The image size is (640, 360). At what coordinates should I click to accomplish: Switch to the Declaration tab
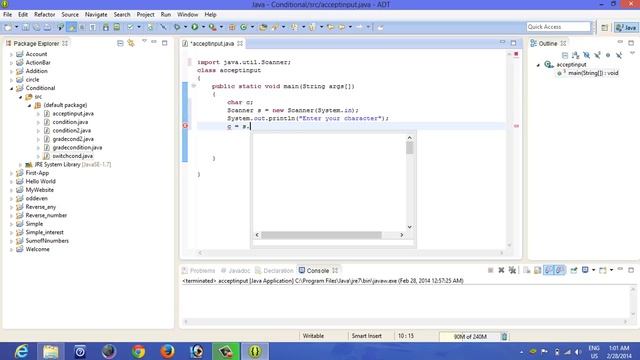[x=274, y=271]
